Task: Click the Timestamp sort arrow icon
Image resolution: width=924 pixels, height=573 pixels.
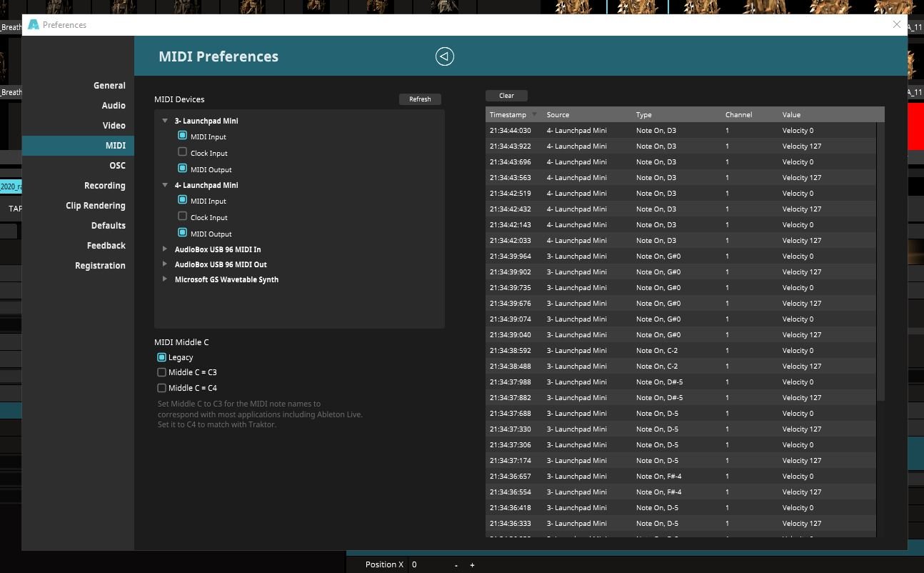Action: [x=534, y=114]
